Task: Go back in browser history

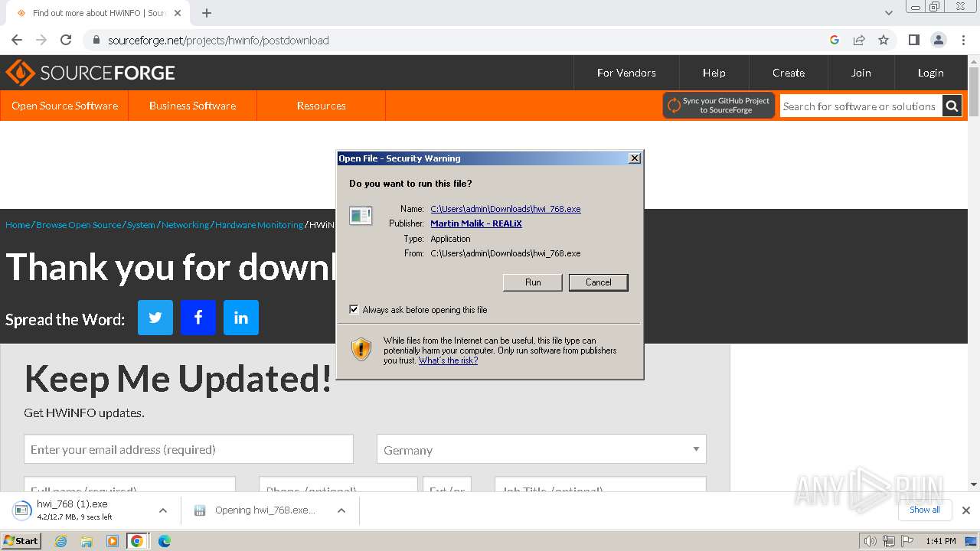Action: (17, 40)
